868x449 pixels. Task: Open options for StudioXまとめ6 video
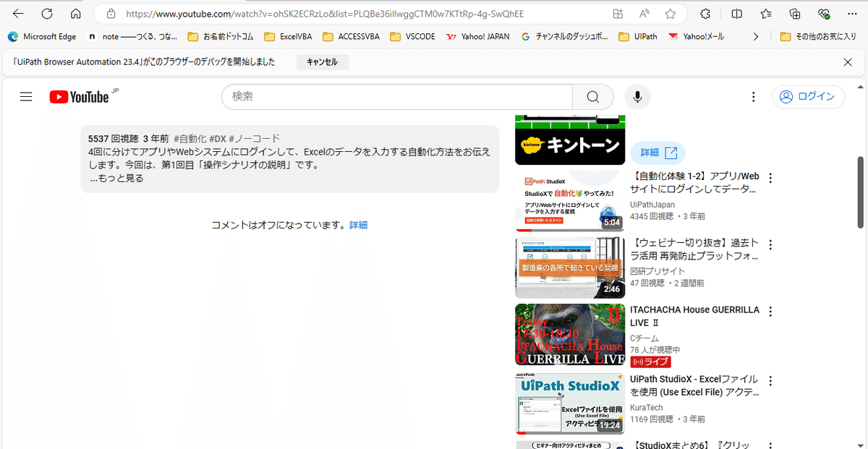[x=770, y=445]
